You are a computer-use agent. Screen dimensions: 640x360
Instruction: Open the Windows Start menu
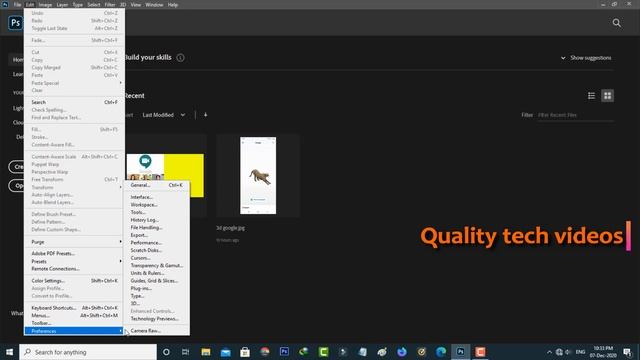(9, 352)
